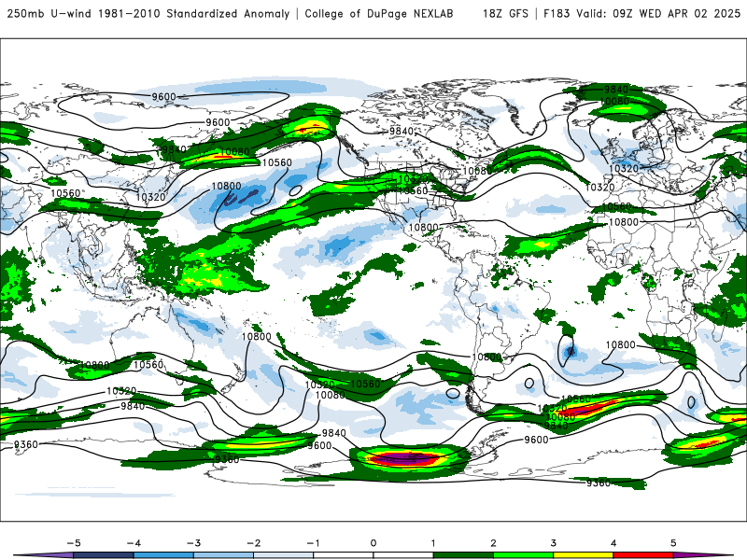Click the '3' colorbar label
Viewport: 747px width, 560px height.
coord(553,543)
